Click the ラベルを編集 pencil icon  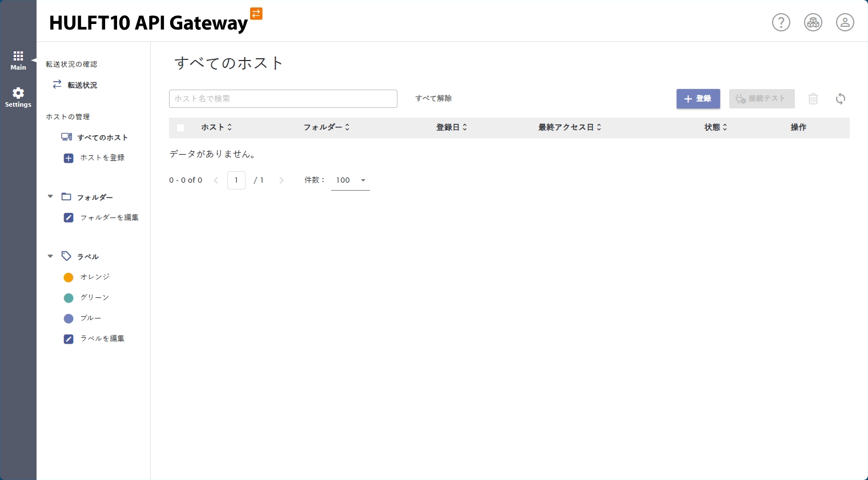click(x=69, y=339)
